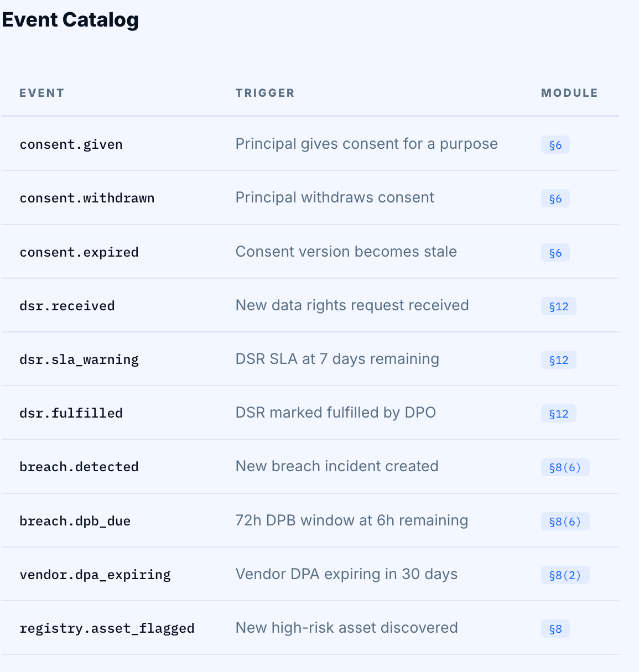
Task: Click the §6 badge for consent.given
Action: (x=555, y=145)
